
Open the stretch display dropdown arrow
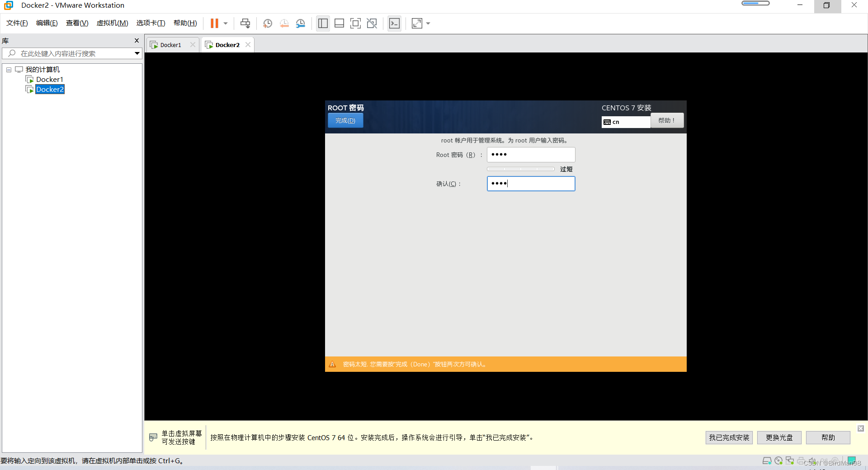click(x=428, y=24)
